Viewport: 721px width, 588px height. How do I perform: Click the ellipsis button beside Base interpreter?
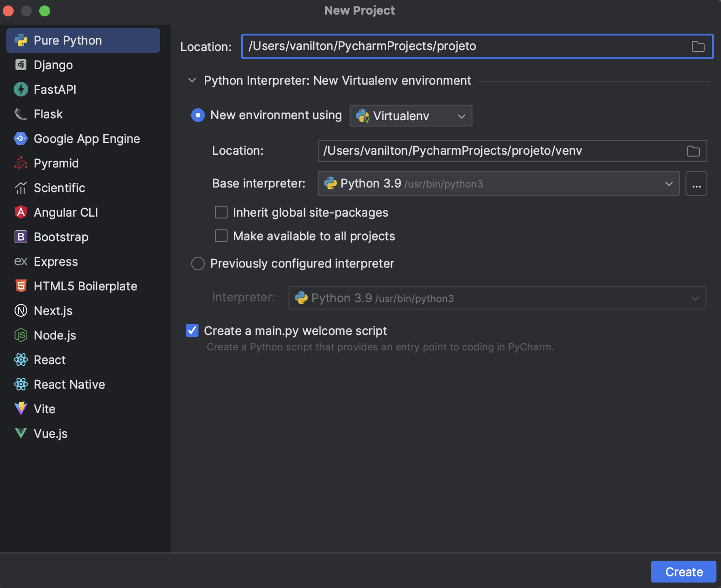point(696,183)
